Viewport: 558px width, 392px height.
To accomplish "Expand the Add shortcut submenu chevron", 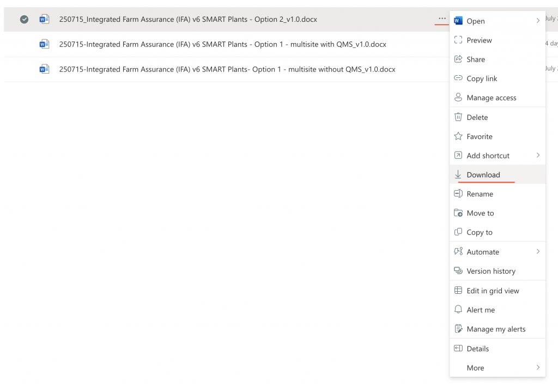I will (x=538, y=155).
